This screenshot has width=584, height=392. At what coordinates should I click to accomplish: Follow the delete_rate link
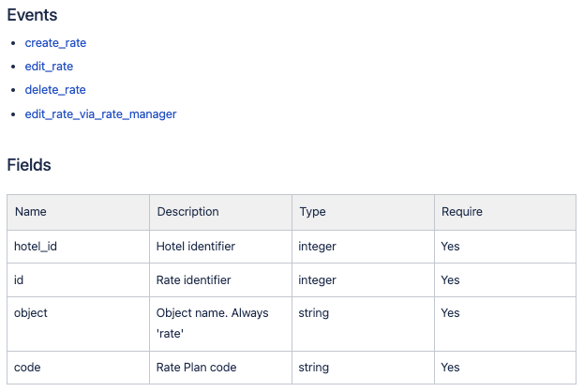pyautogui.click(x=55, y=90)
